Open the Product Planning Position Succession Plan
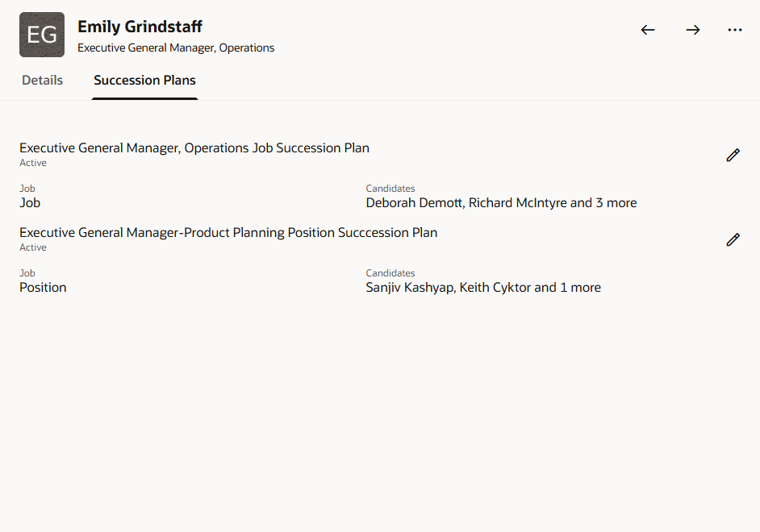 pyautogui.click(x=228, y=232)
